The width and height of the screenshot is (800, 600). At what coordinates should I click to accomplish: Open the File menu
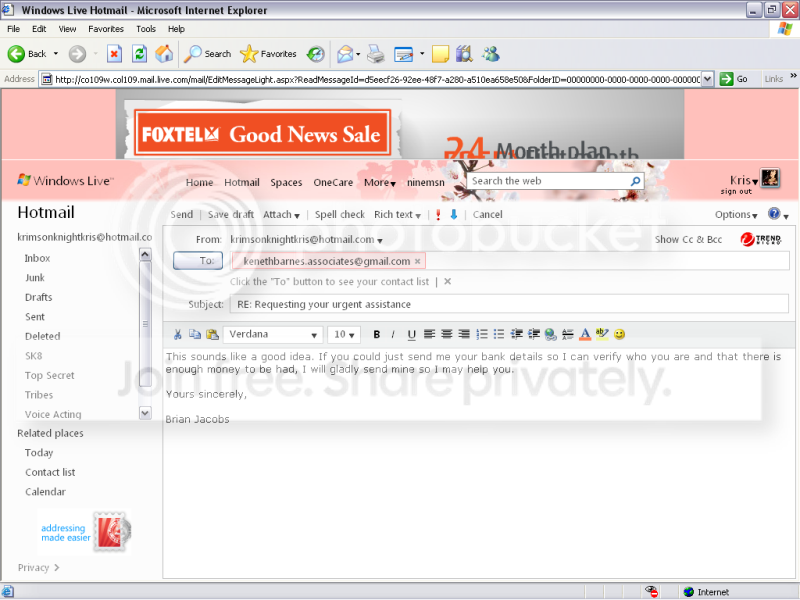tap(14, 29)
